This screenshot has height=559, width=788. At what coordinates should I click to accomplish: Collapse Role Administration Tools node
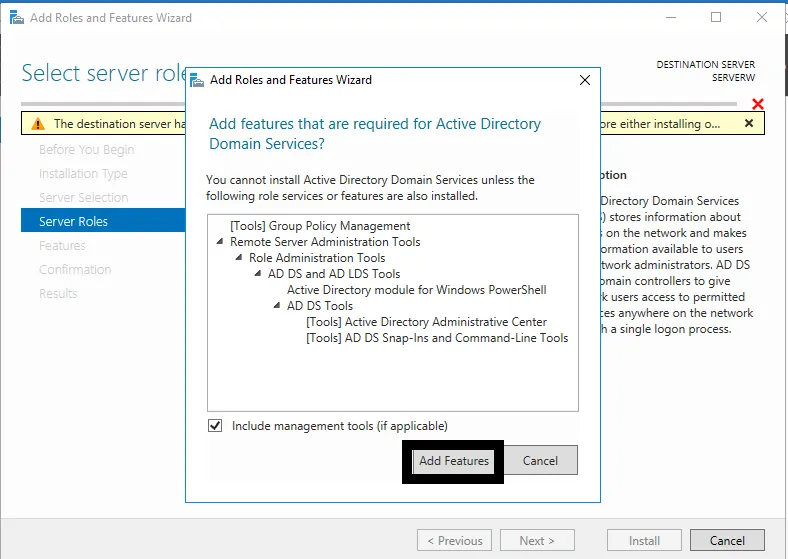[239, 258]
